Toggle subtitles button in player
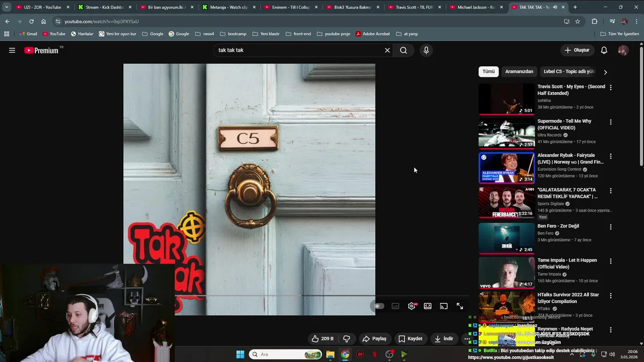The image size is (644, 362). tap(395, 306)
